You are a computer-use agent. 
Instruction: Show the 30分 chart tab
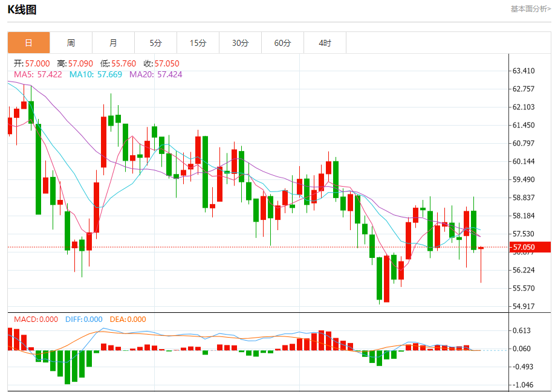point(240,43)
